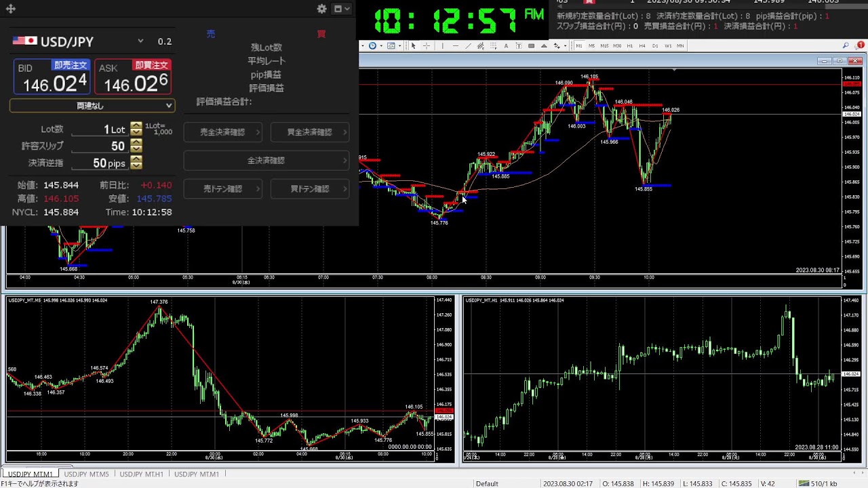
Task: Click the 全決済確認 close-all button
Action: (x=266, y=161)
